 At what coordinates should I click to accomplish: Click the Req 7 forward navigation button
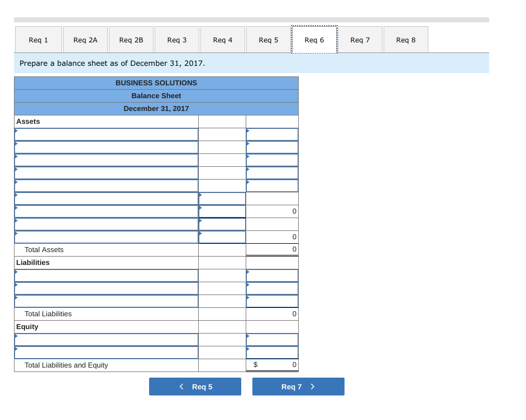[298, 386]
